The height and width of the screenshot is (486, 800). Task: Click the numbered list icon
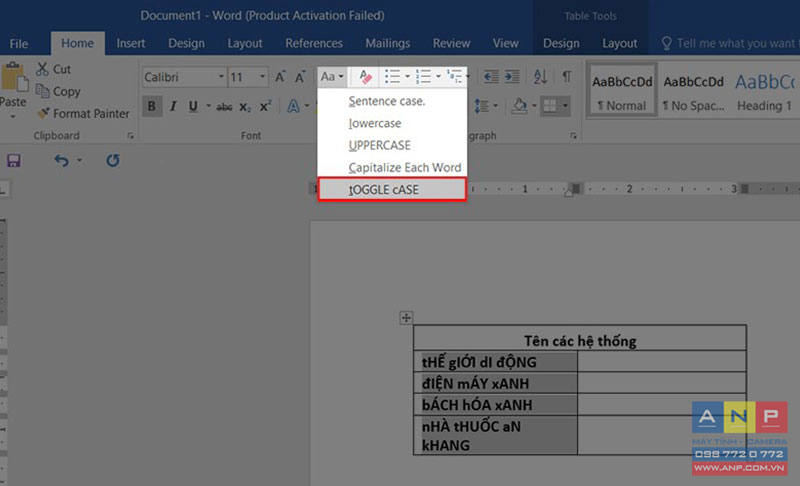(x=423, y=77)
